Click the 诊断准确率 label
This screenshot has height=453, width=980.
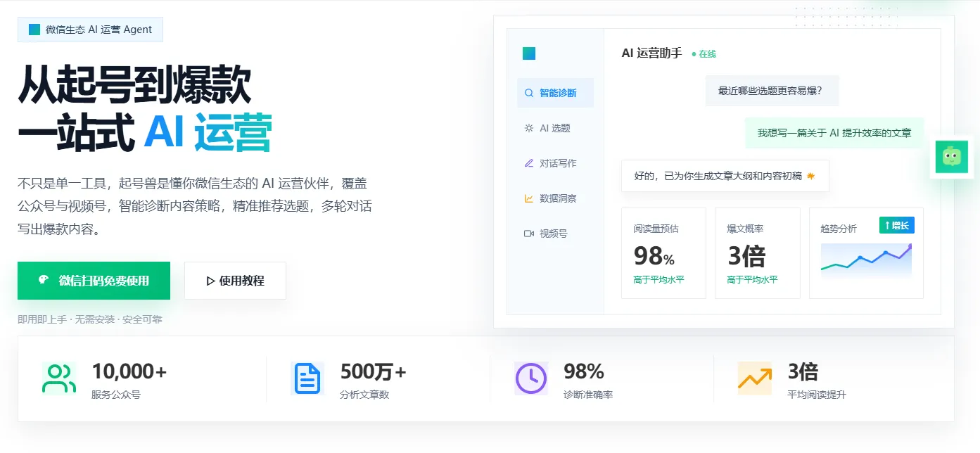[x=588, y=395]
